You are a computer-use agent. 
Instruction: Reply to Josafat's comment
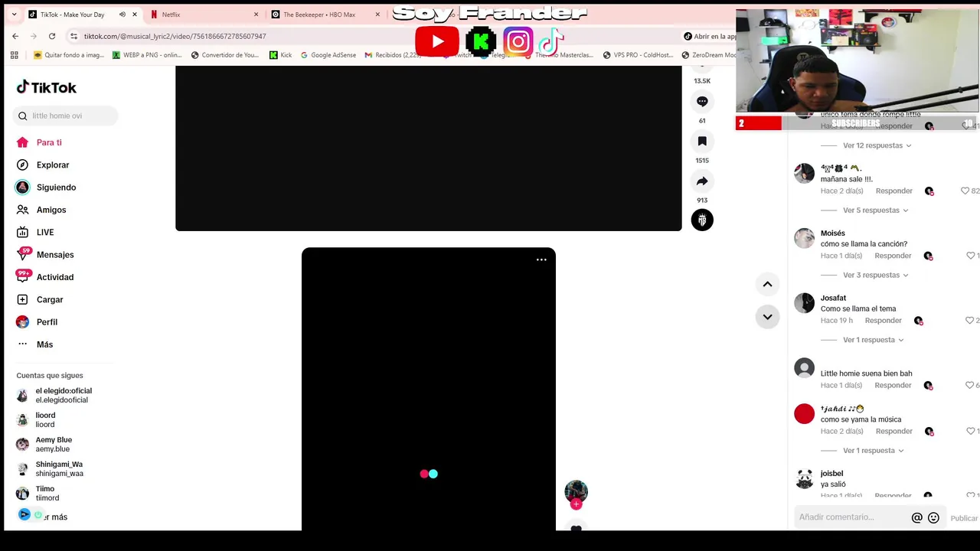[x=883, y=321]
